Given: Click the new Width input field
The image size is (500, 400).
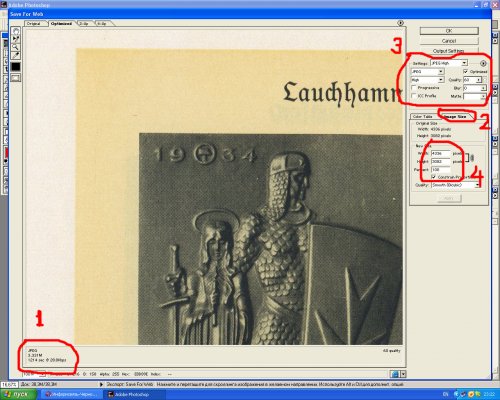Looking at the screenshot, I should point(441,153).
